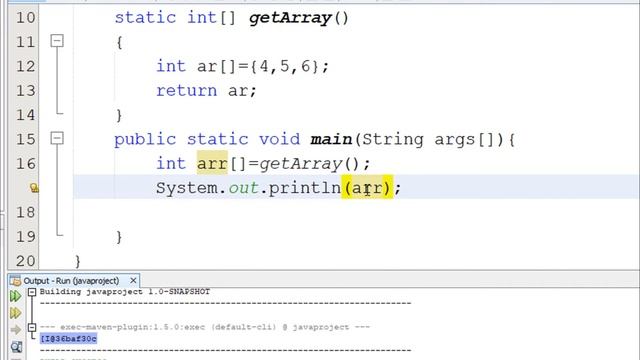The image size is (640, 360).
Task: Click line number 13 in the gutter
Action: click(x=26, y=91)
